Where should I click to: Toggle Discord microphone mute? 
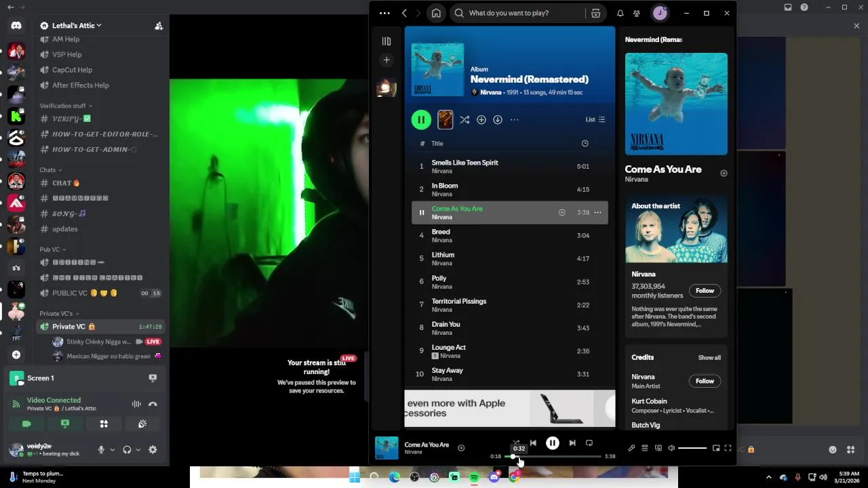coord(101,449)
